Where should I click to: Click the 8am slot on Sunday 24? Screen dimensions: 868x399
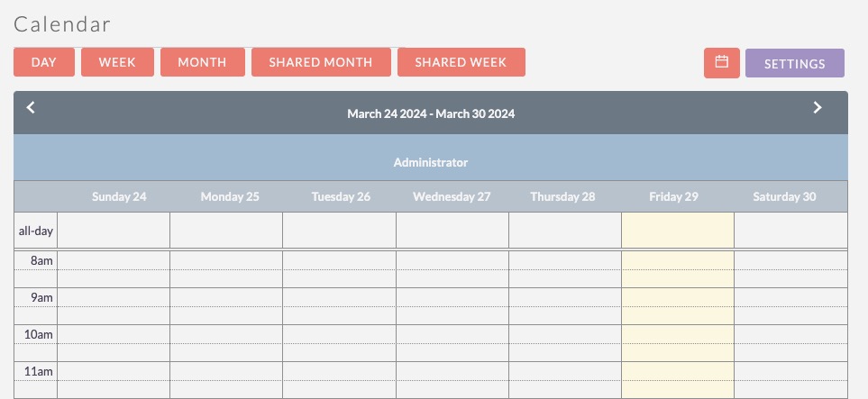click(114, 260)
